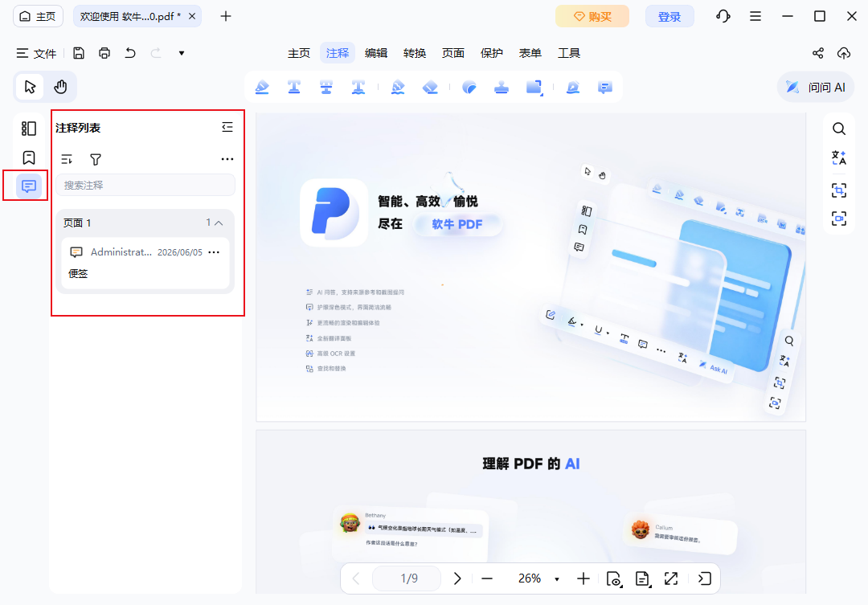Switch to the 页面 ribbon tab

click(452, 53)
